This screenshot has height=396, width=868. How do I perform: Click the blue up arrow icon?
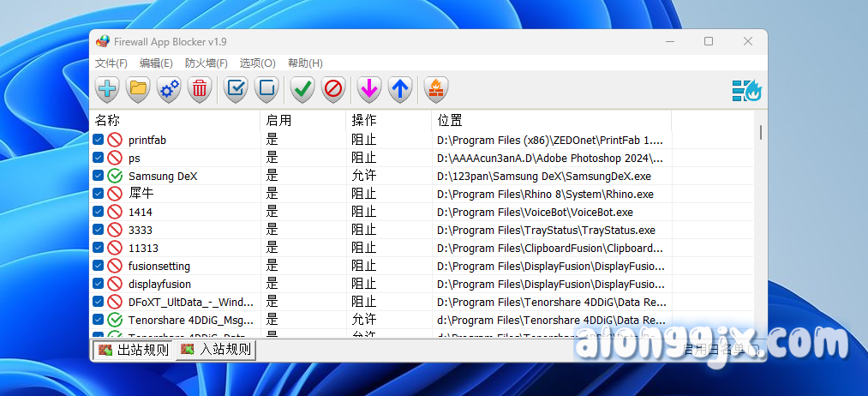[x=400, y=88]
